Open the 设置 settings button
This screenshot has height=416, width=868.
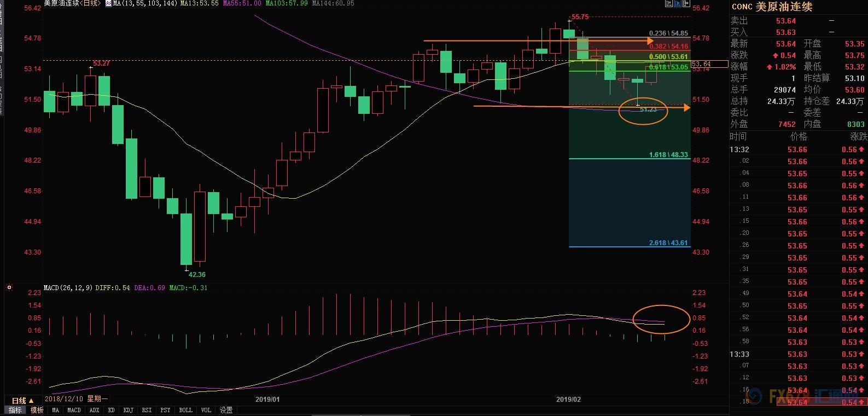coord(226,410)
